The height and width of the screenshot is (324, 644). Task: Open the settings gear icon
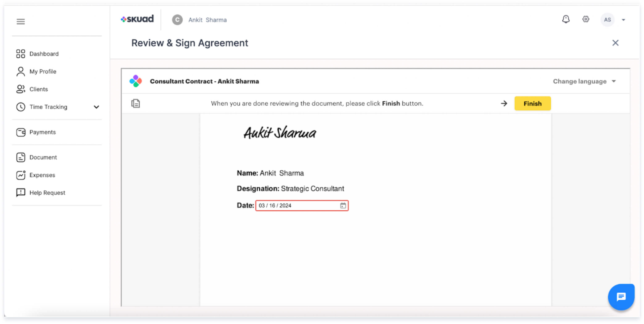[x=586, y=20]
